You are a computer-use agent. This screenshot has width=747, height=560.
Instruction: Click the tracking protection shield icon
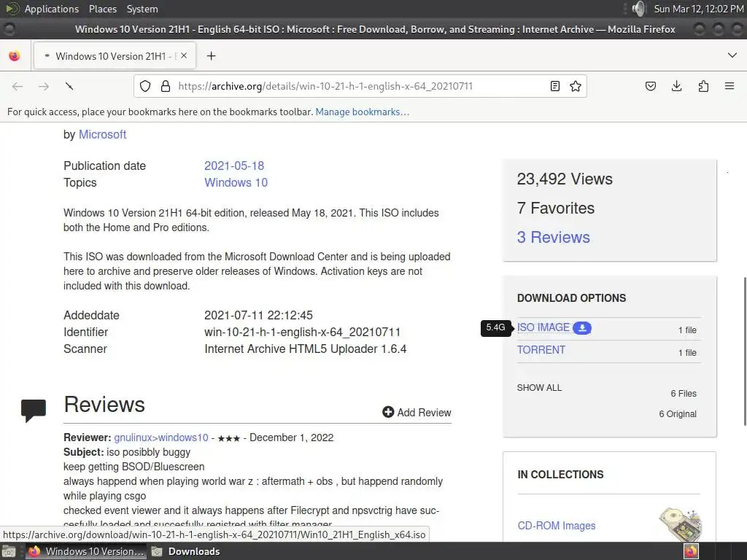pyautogui.click(x=145, y=86)
